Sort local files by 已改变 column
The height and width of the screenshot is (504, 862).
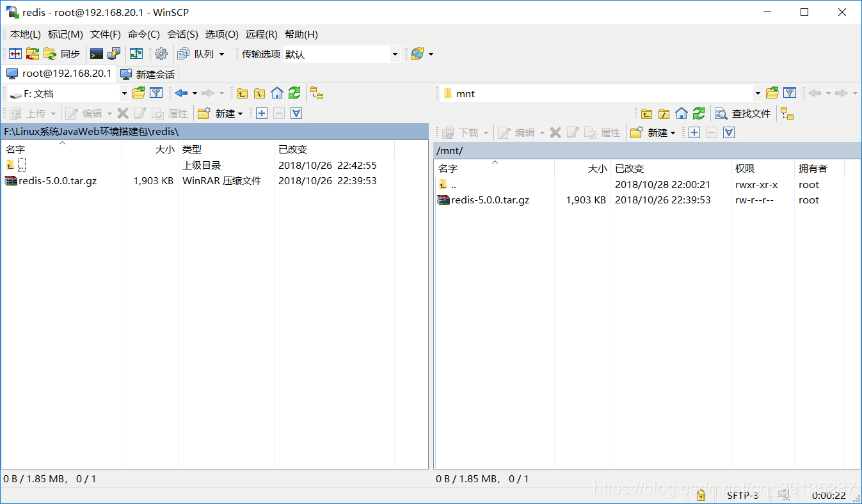click(x=334, y=149)
